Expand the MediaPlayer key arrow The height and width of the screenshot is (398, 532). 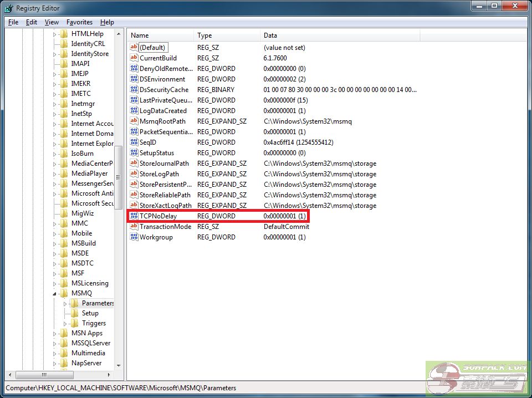click(54, 174)
